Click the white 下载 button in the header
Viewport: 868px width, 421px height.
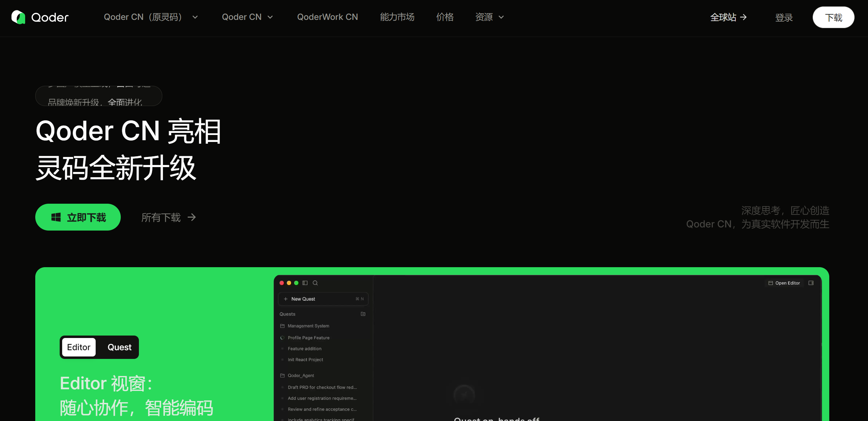coord(833,17)
